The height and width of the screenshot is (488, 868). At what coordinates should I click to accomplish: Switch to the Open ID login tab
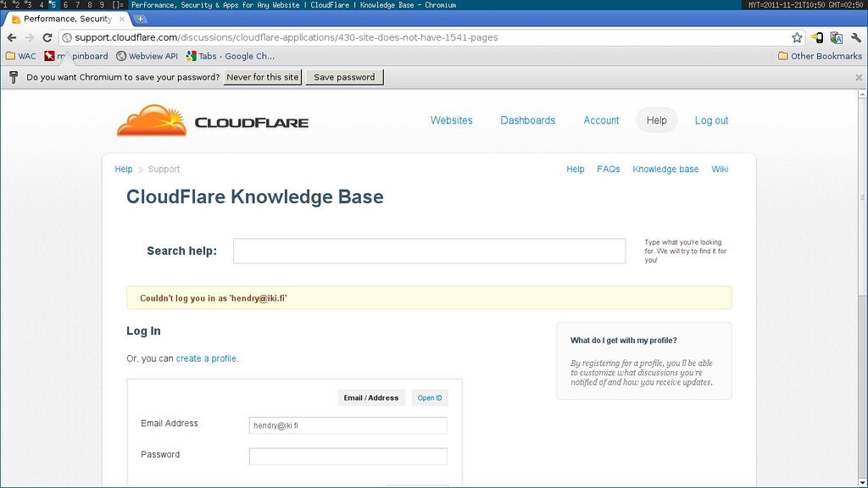point(430,397)
